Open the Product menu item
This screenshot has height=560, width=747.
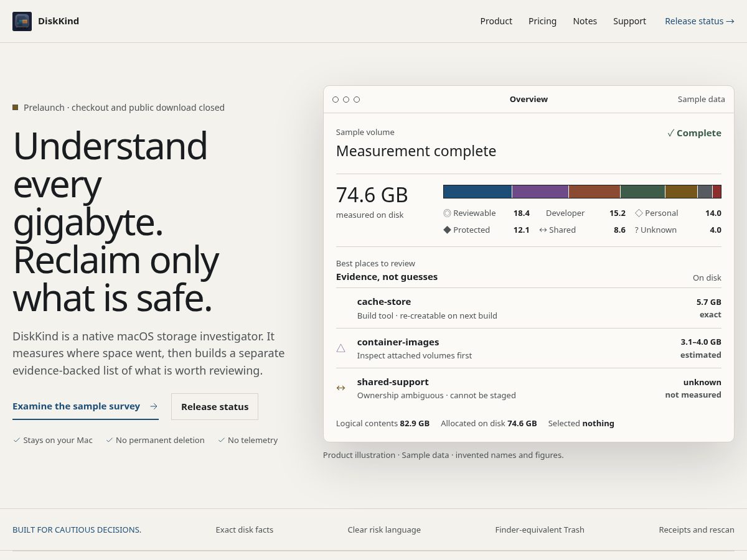coord(496,21)
